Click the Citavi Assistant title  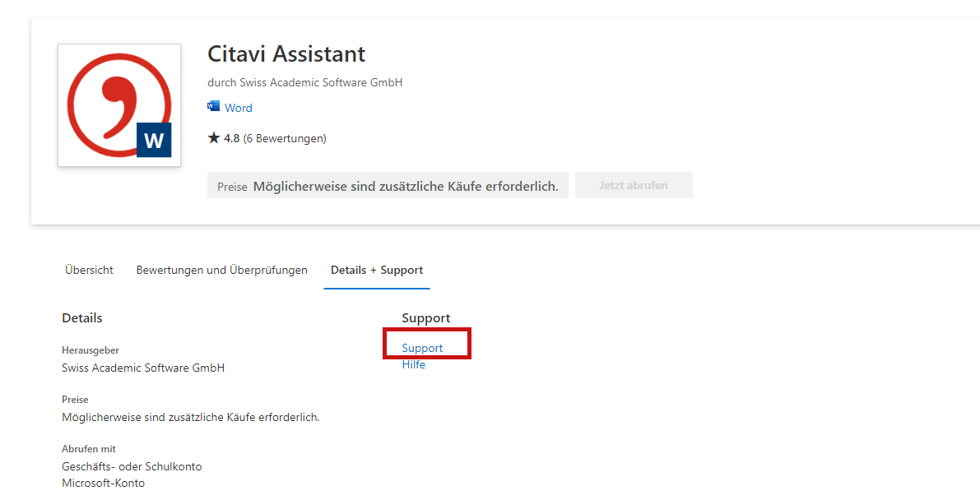click(286, 53)
